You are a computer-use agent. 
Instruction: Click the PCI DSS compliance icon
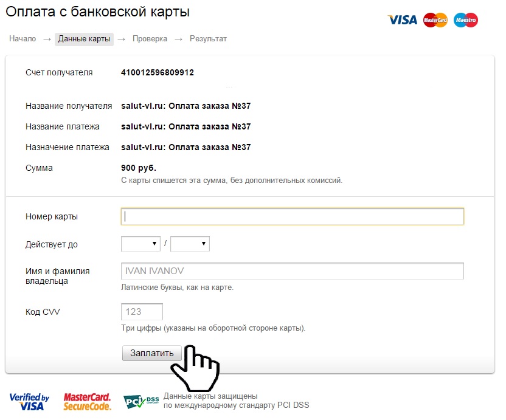pyautogui.click(x=141, y=402)
